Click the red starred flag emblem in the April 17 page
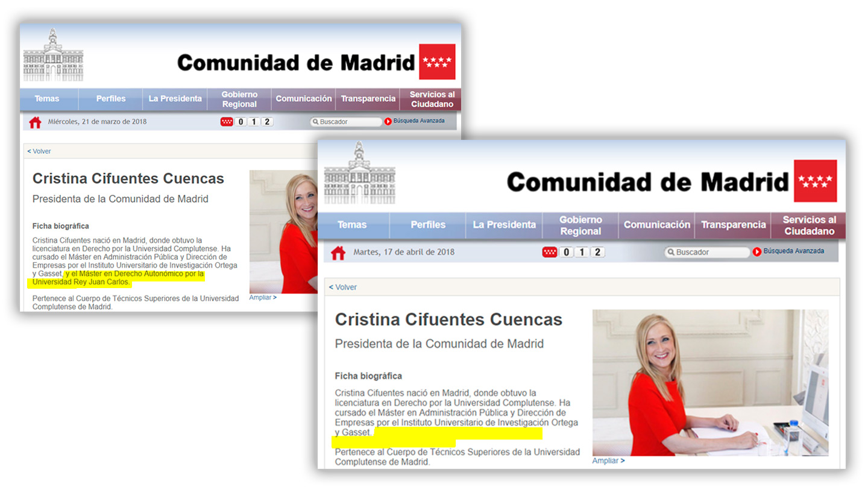Viewport: 868px width, 487px height. pyautogui.click(x=815, y=181)
